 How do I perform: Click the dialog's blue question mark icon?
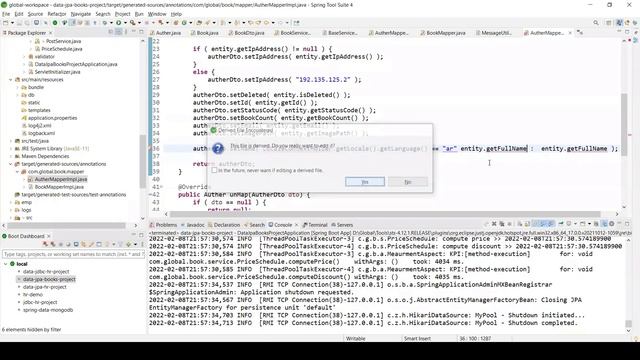pyautogui.click(x=218, y=148)
